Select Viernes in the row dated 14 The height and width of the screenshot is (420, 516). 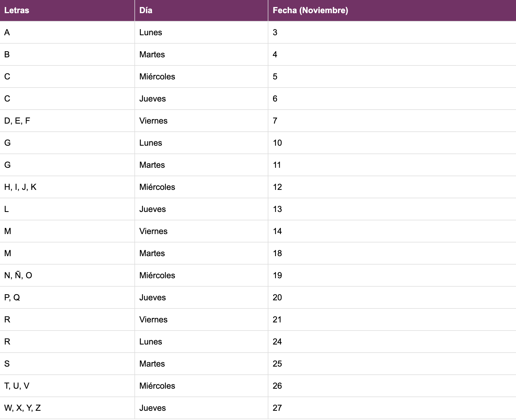coord(153,231)
